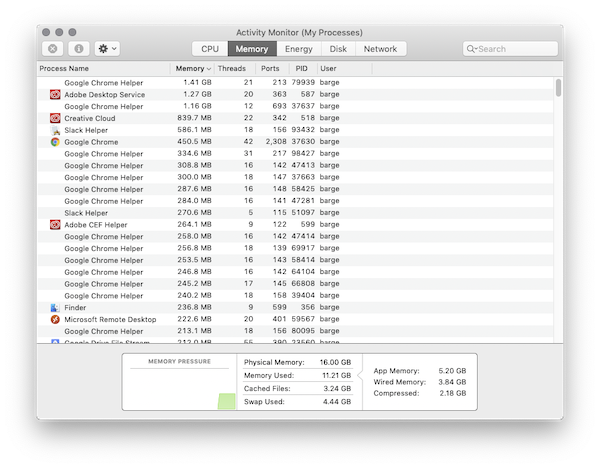Select Google Chrome Helper using 258.0 MB
The width and height of the screenshot is (600, 468).
(x=295, y=236)
